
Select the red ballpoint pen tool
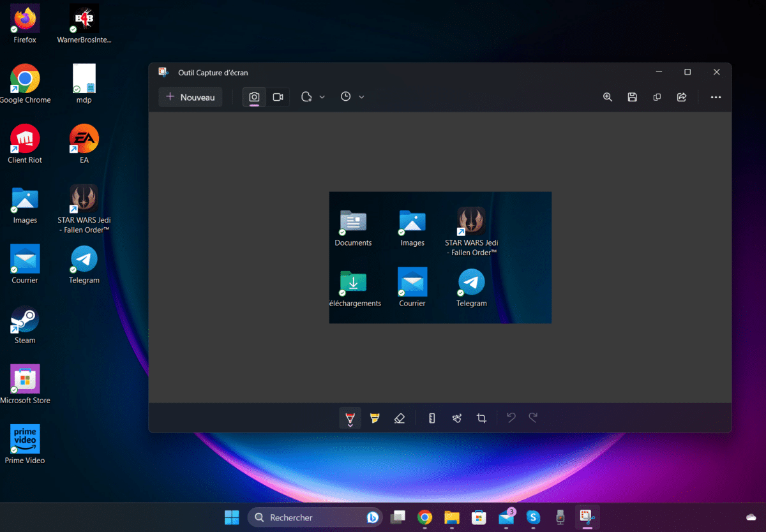tap(350, 418)
